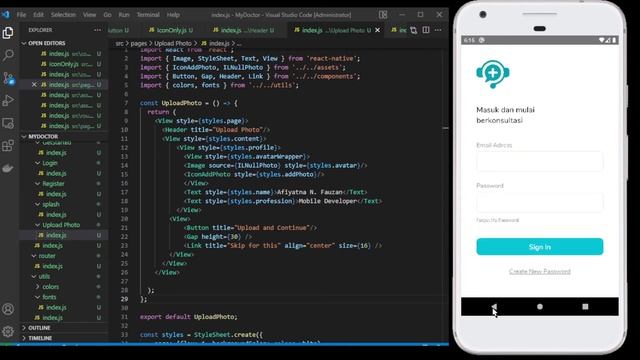
Task: Open IconOnly.js in Open Editors list
Action: [x=64, y=64]
